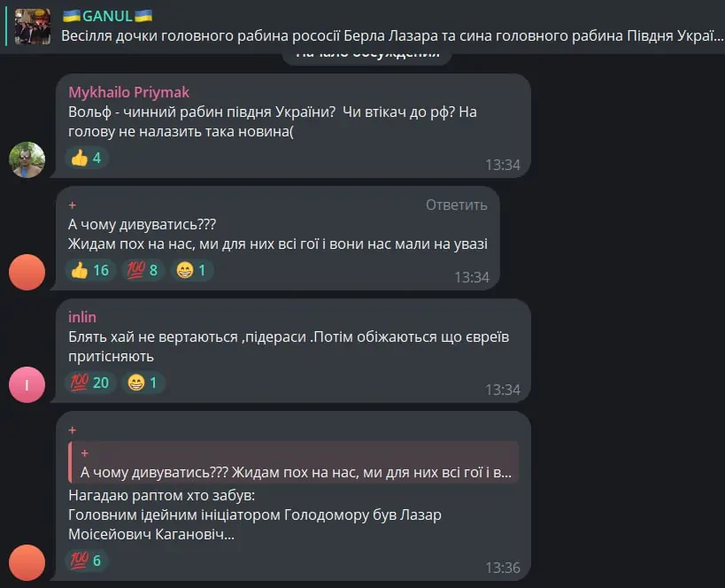Click the '+' sender name on the 13:36 message
The width and height of the screenshot is (725, 588).
(x=72, y=430)
